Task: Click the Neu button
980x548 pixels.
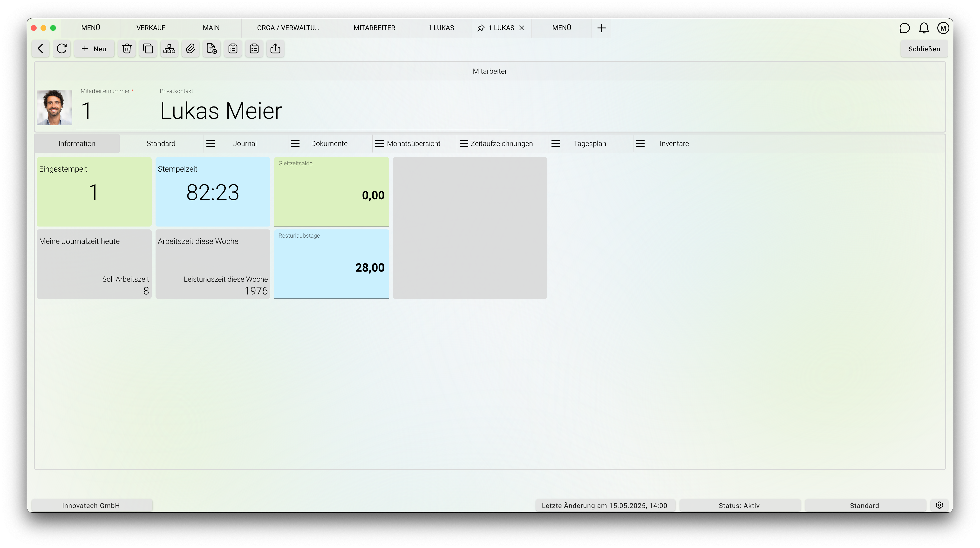Action: 94,49
